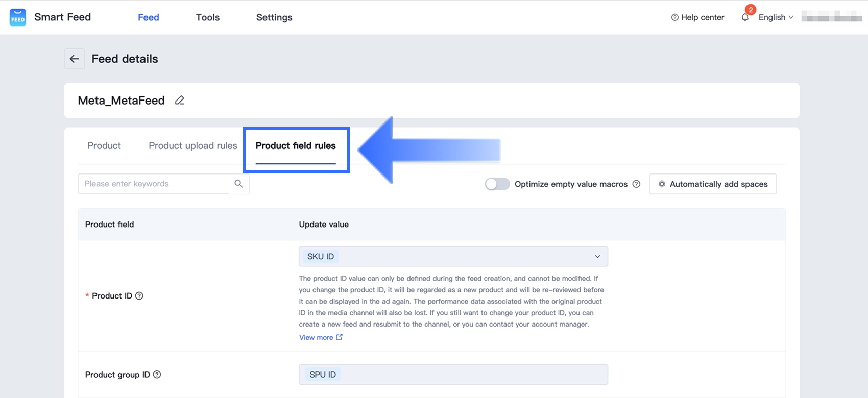Switch to Product upload rules tab

[193, 146]
